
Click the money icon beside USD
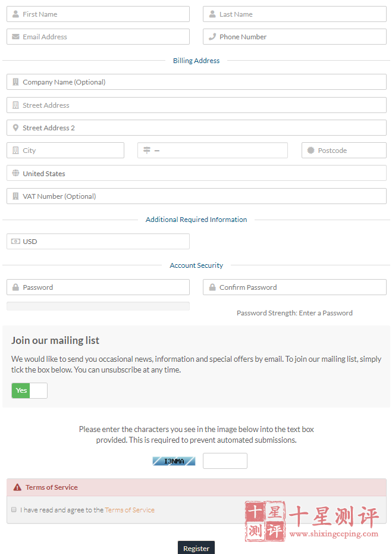[x=15, y=242]
